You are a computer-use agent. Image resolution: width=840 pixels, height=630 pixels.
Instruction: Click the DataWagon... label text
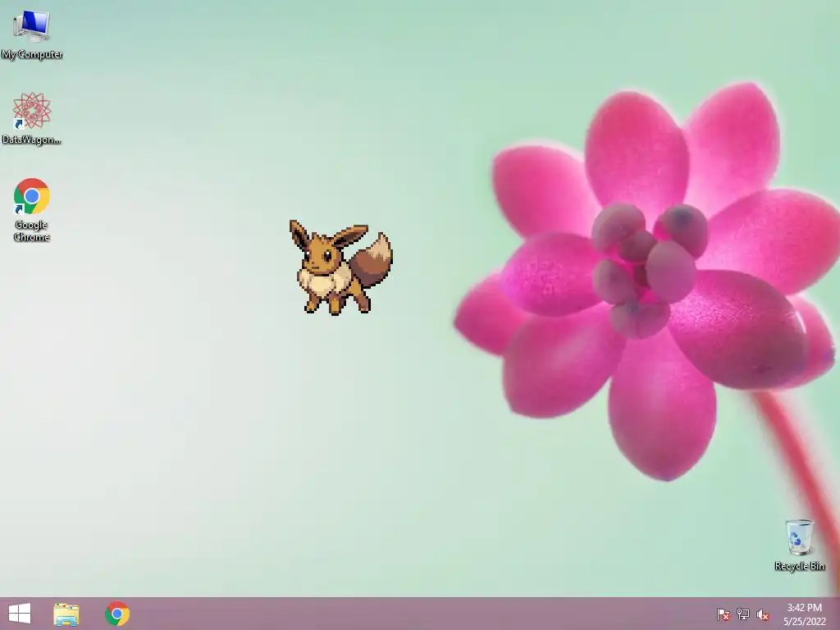[32, 139]
